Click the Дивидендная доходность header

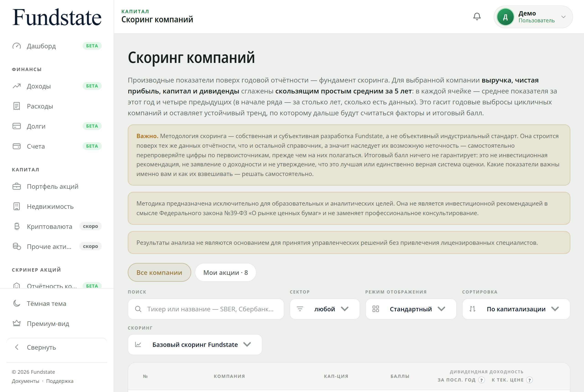click(x=486, y=372)
